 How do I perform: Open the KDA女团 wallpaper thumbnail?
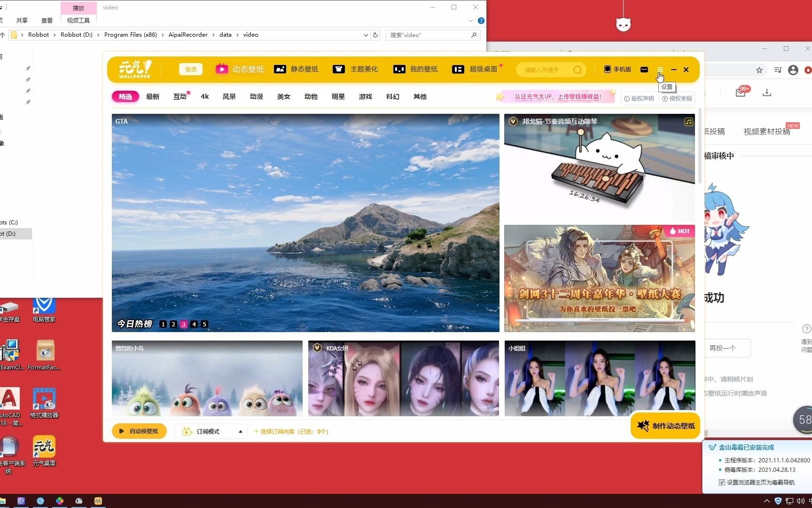pyautogui.click(x=404, y=378)
